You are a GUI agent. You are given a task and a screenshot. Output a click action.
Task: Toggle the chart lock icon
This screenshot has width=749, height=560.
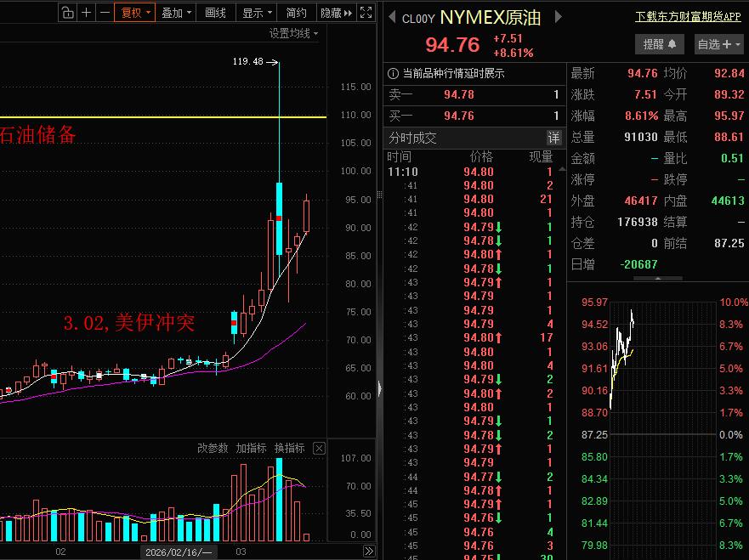[x=68, y=13]
